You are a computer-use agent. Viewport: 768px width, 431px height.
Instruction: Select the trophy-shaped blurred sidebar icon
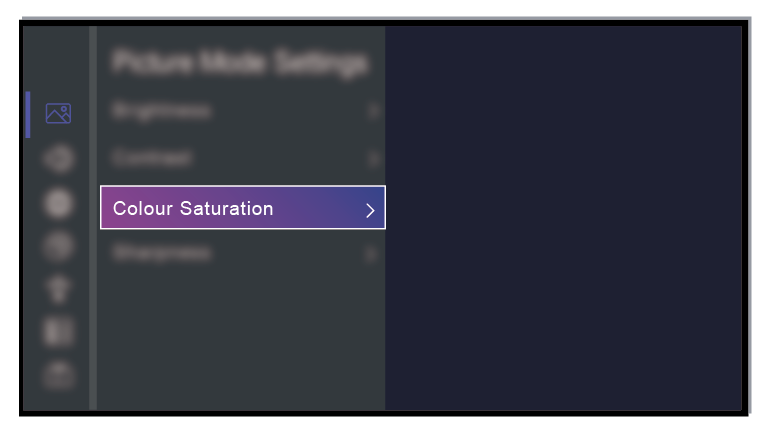(x=58, y=289)
